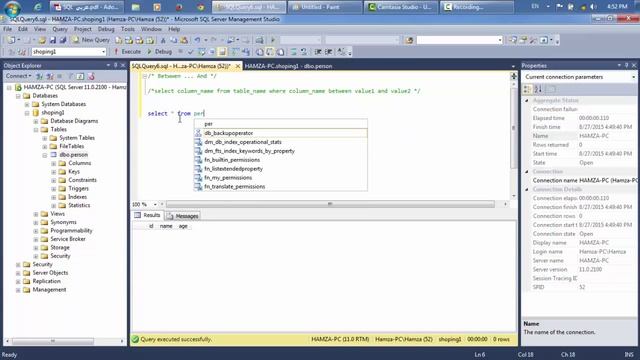The width and height of the screenshot is (640, 360).
Task: Click the New Query toolbar button
Action: click(91, 40)
